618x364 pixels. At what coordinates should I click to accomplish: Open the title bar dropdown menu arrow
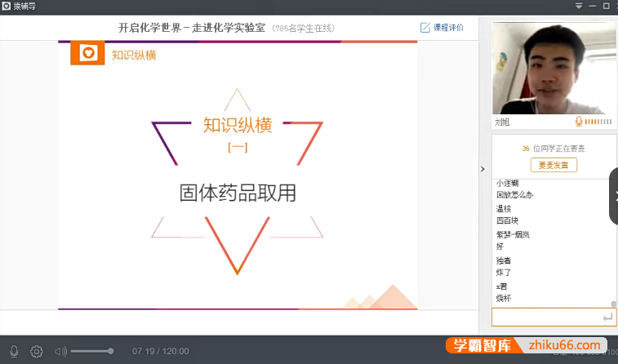pos(579,6)
